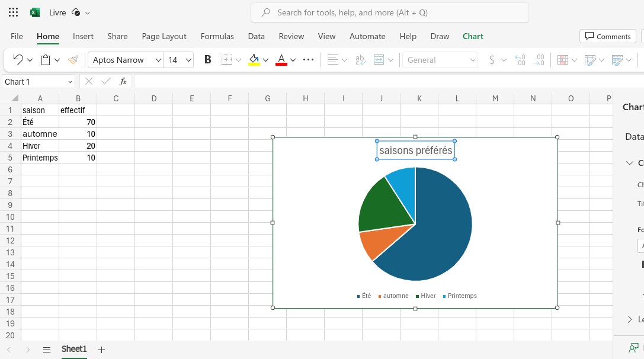Open the Aptos Narrow font dropdown
Image resolution: width=644 pixels, height=359 pixels.
(126, 60)
